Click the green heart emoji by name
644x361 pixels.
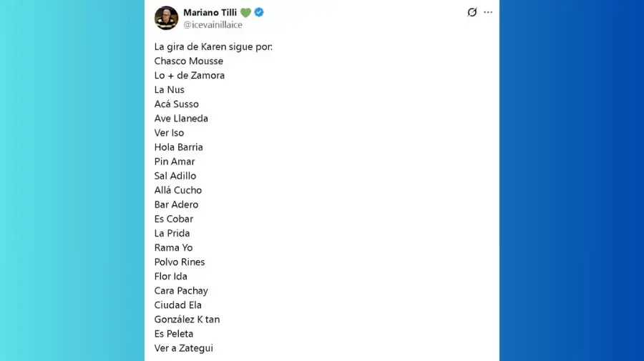point(245,12)
